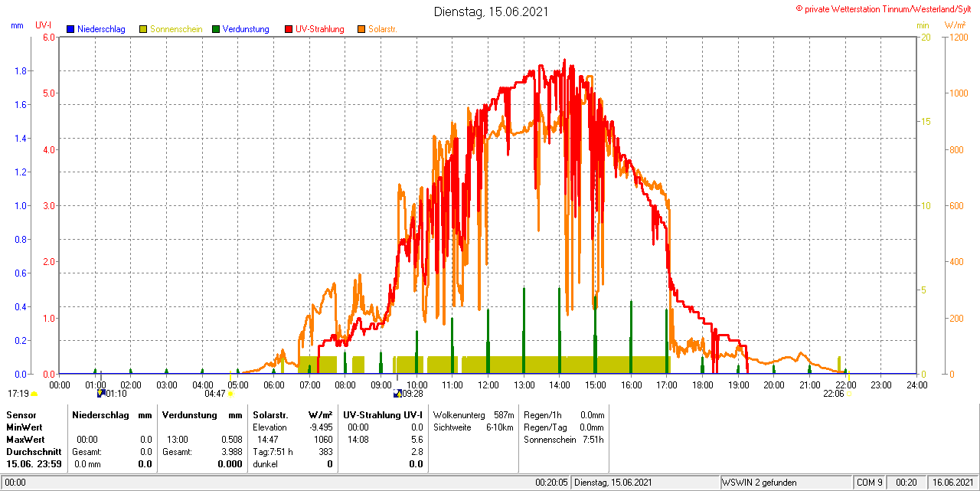Click the 14:00 time axis label

point(560,385)
